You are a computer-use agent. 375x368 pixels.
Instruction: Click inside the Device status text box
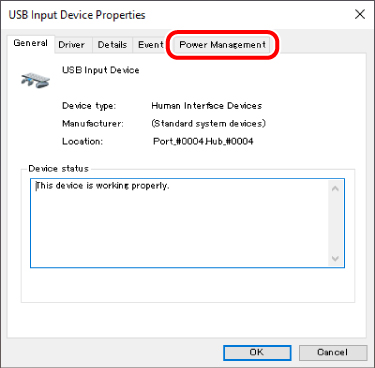187,223
